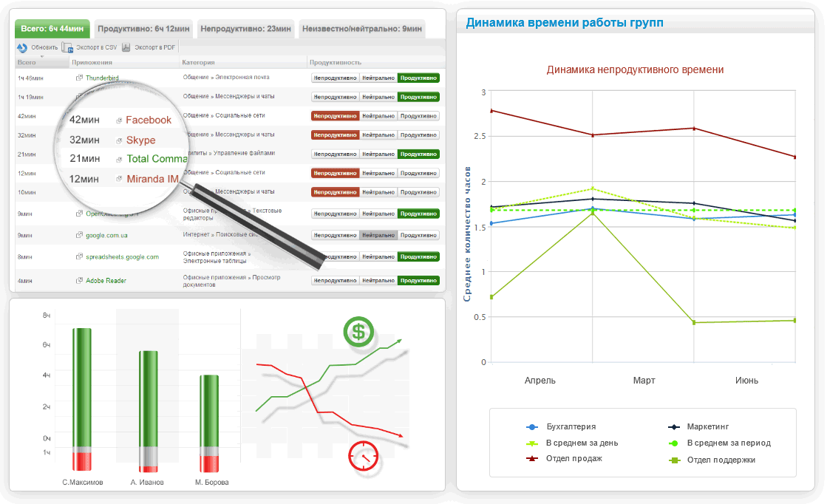
Task: Click the Обновить refresh icon
Action: click(22, 47)
